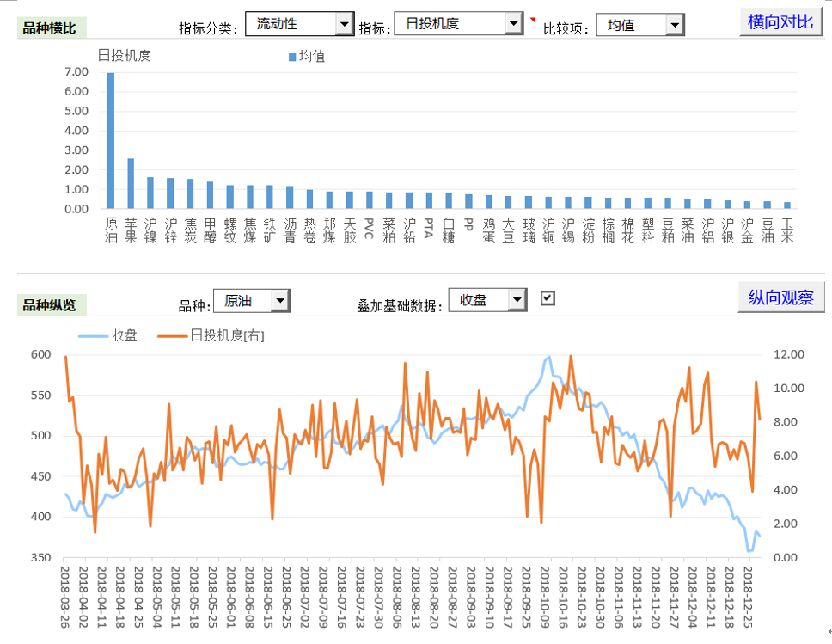The width and height of the screenshot is (832, 644).
Task: Click the blue 均值 legend marker
Action: (x=292, y=57)
